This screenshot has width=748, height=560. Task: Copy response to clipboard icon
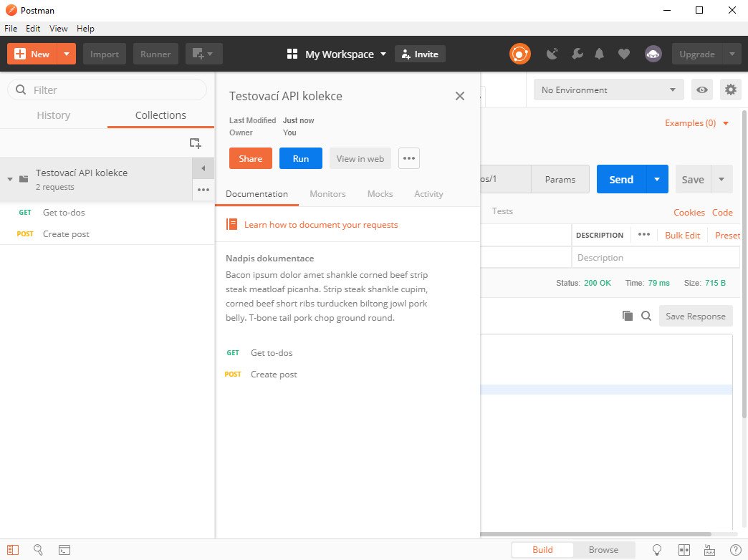click(x=628, y=316)
